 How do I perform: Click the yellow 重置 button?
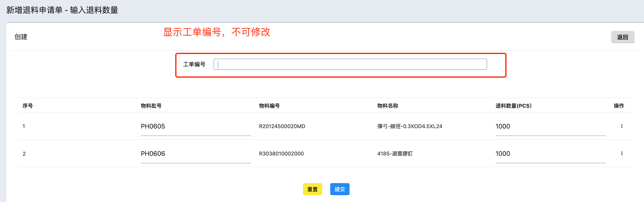pos(312,189)
